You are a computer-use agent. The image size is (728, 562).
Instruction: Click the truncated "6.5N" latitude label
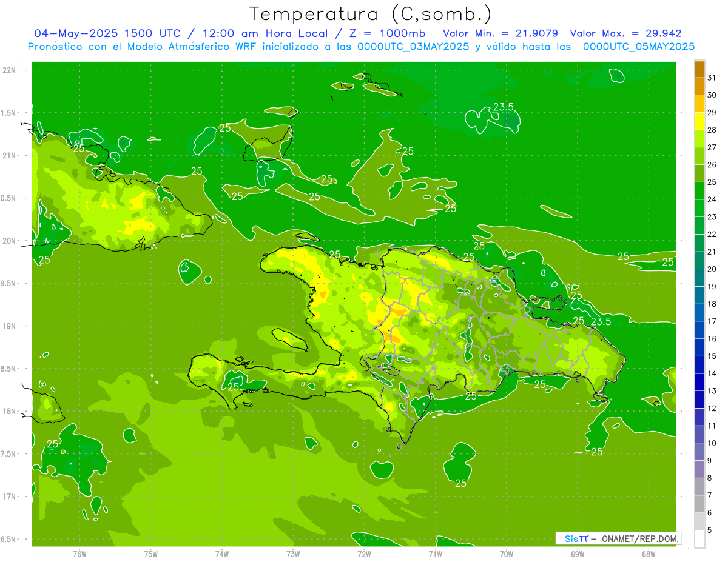click(9, 539)
